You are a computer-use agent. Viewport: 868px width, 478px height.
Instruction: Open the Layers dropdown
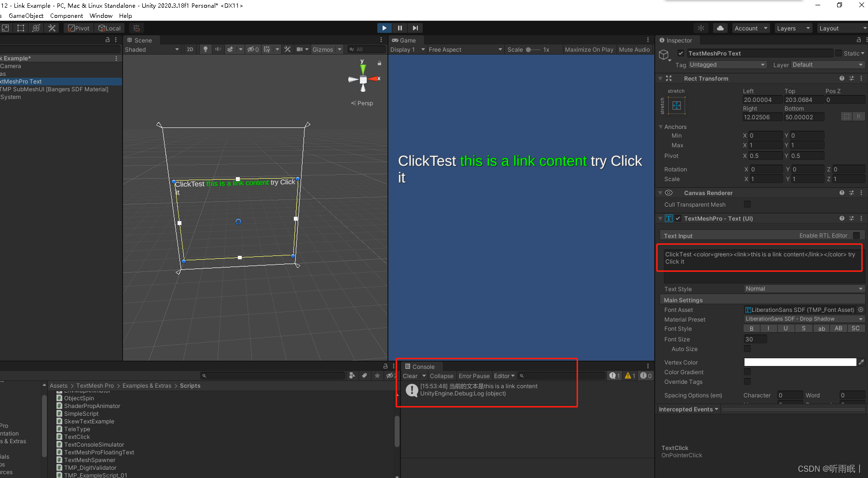pos(793,28)
